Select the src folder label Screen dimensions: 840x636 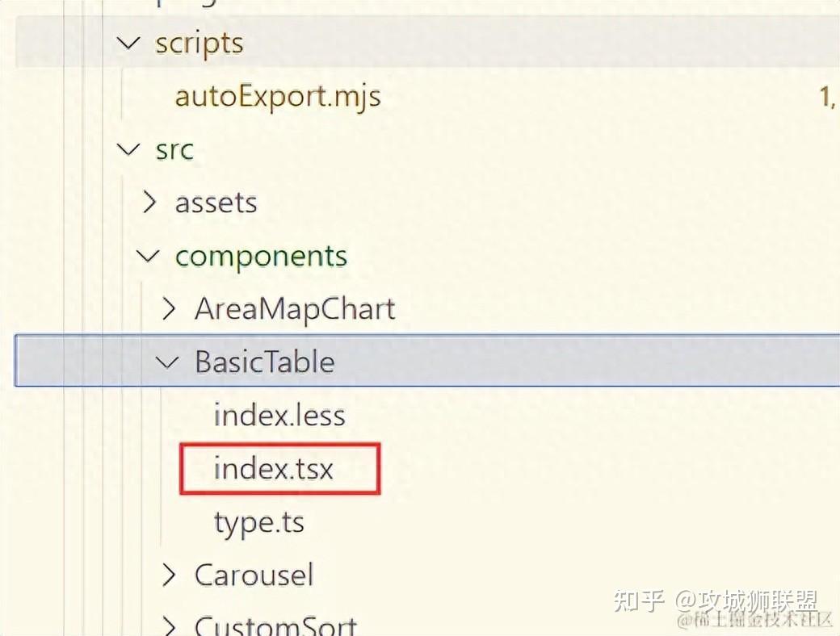click(174, 149)
